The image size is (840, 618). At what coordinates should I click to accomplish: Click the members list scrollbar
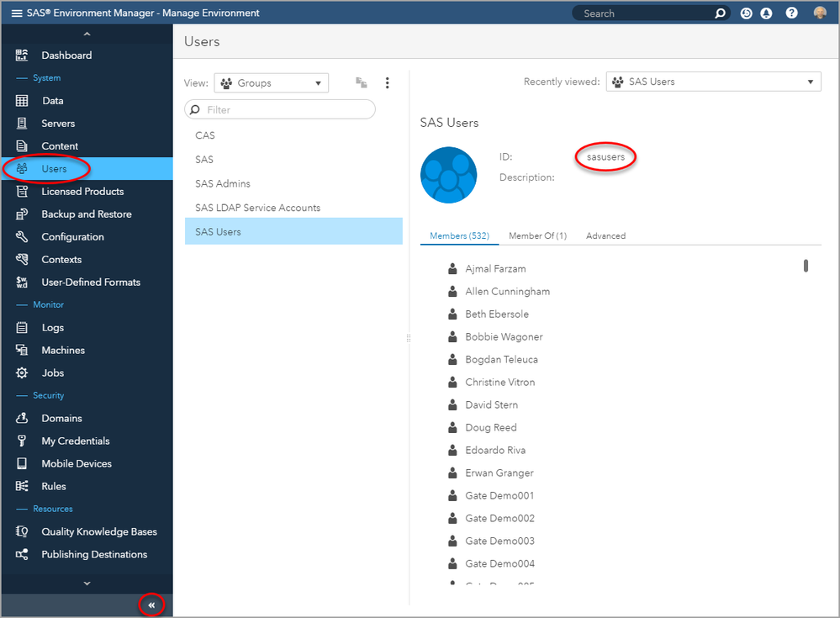tap(806, 266)
